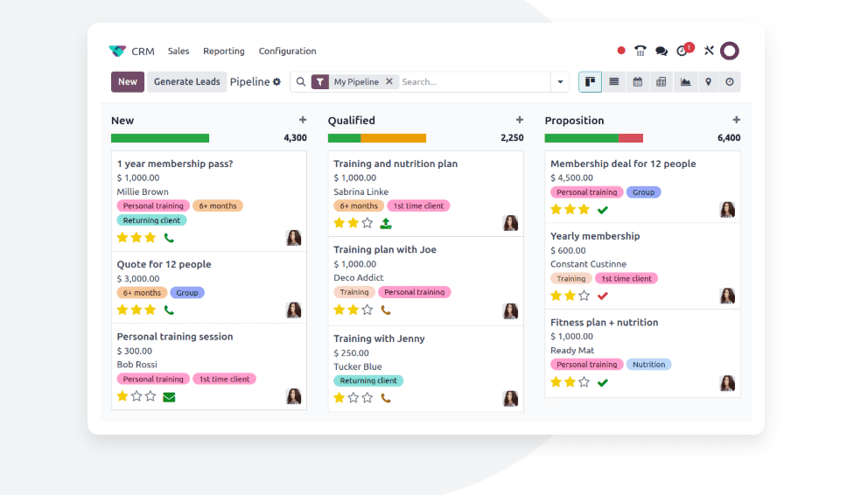Set third star on 'Training plan with Joe'
Viewport: 868px width, 495px height.
click(367, 310)
